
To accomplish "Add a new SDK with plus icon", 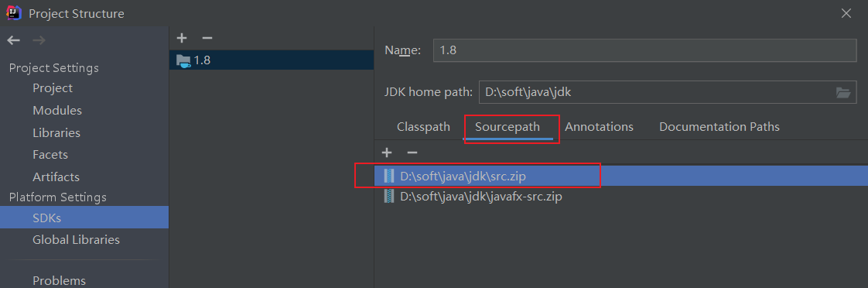I will [182, 38].
